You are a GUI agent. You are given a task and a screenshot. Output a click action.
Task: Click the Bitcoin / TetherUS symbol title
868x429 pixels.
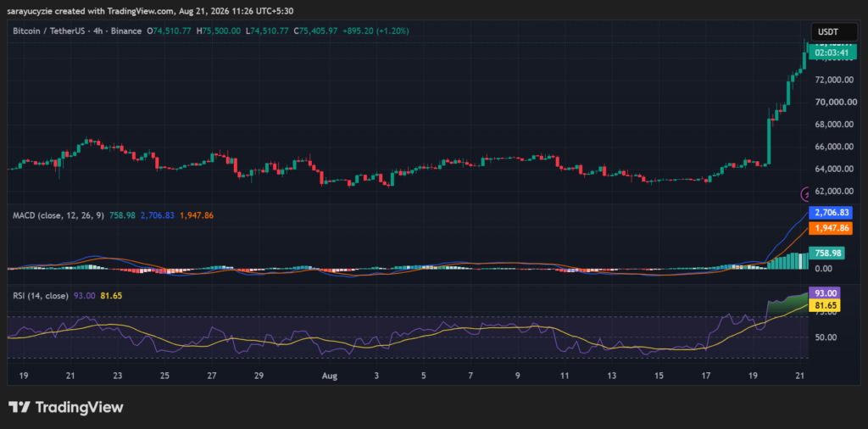tap(48, 31)
